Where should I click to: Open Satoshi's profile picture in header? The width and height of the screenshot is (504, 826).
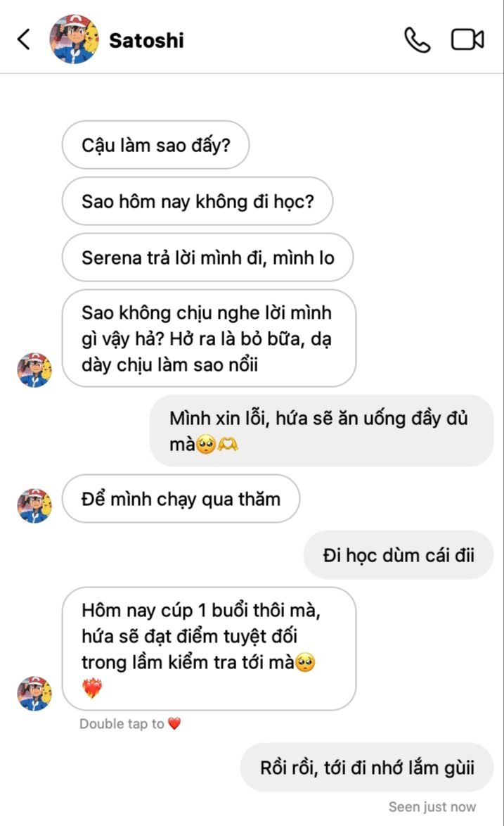coord(74,39)
